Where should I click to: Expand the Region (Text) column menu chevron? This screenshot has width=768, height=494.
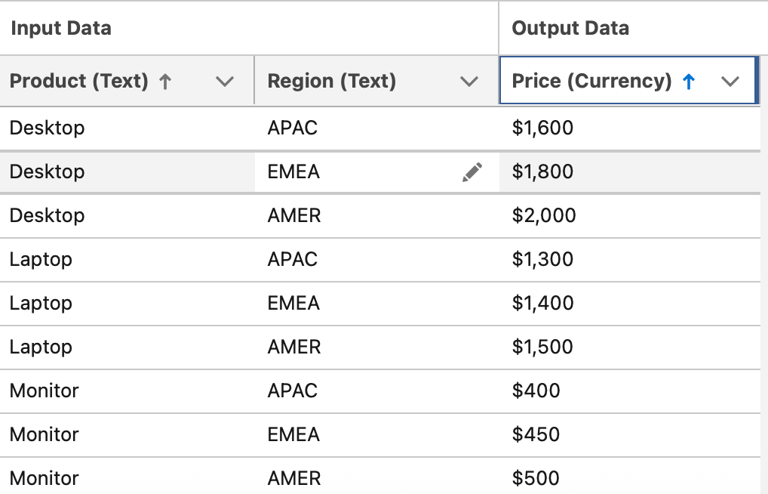coord(469,82)
